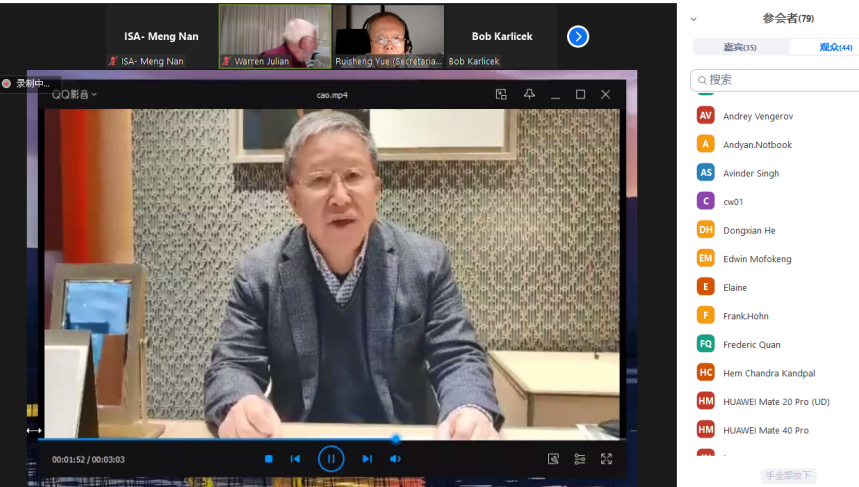Image resolution: width=859 pixels, height=487 pixels.
Task: Open the playlist search icon in the player
Action: point(553,459)
